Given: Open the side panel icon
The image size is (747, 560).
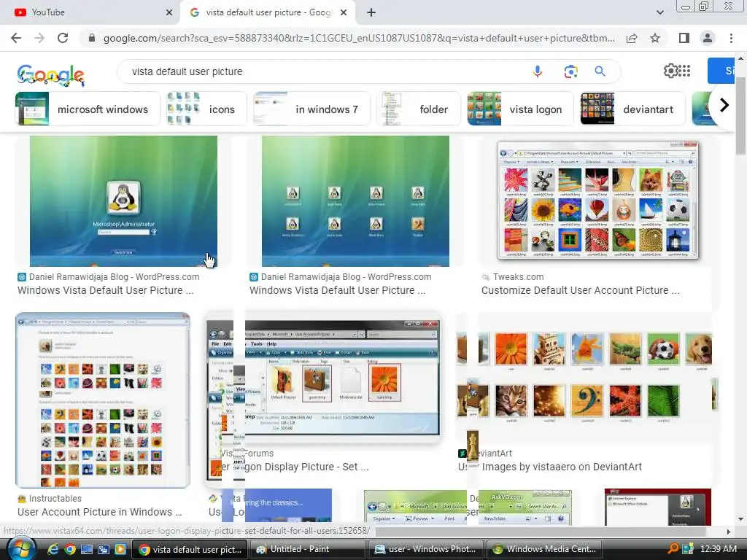Looking at the screenshot, I should [x=684, y=38].
